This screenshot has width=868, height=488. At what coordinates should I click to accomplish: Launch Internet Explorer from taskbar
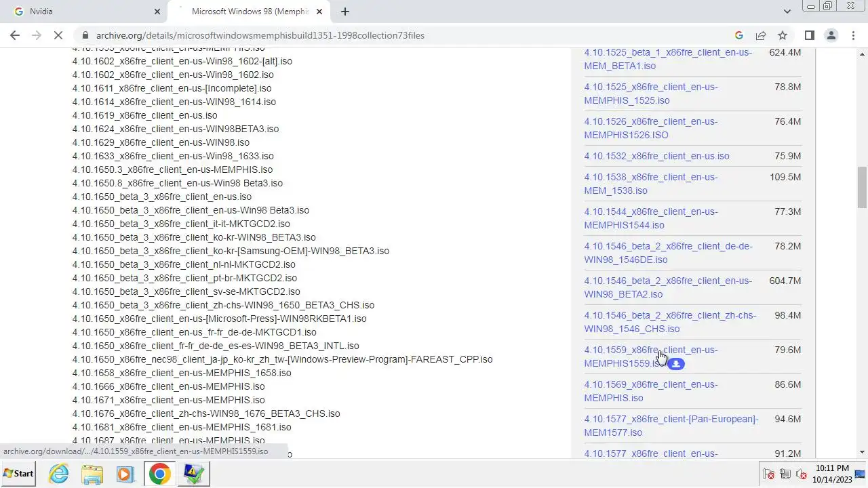[x=59, y=474]
